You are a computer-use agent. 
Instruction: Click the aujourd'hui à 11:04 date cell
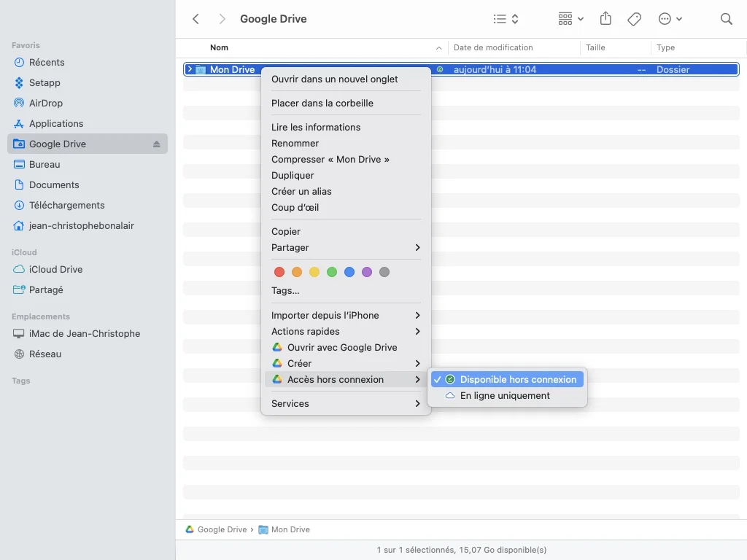(495, 69)
